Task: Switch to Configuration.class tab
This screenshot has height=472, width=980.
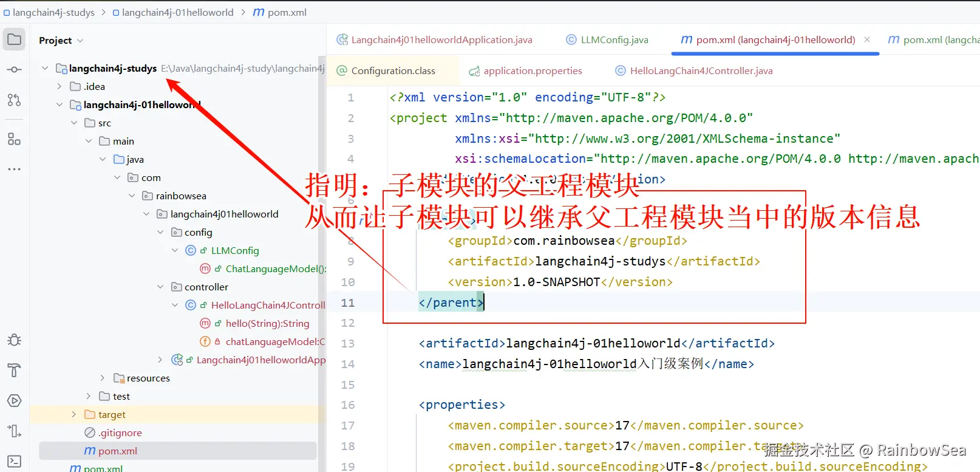Action: [386, 70]
